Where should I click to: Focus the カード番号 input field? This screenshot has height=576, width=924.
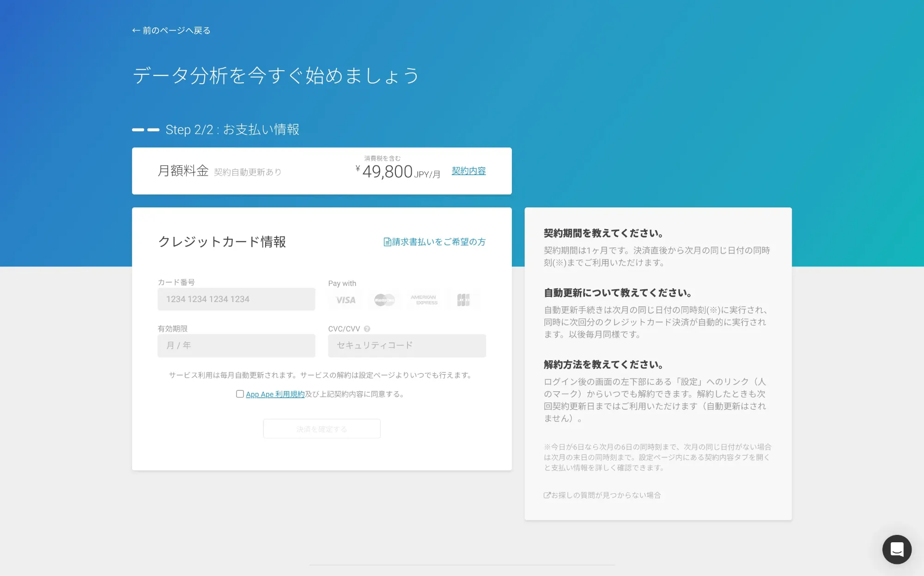click(x=236, y=299)
